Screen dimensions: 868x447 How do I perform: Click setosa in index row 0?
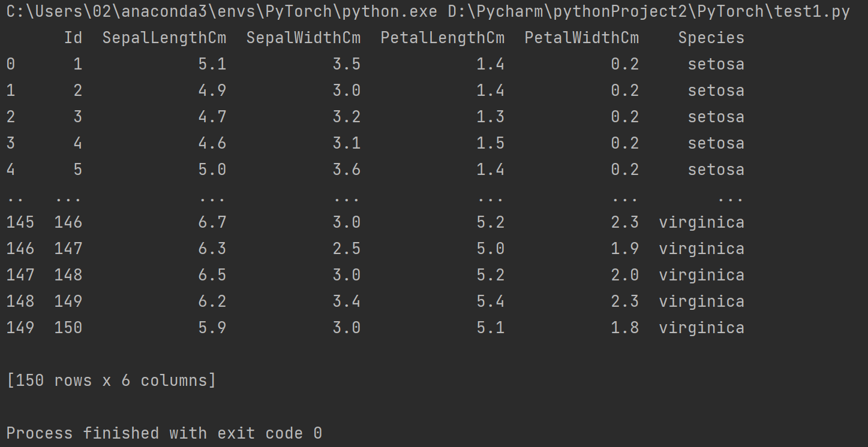click(x=716, y=64)
